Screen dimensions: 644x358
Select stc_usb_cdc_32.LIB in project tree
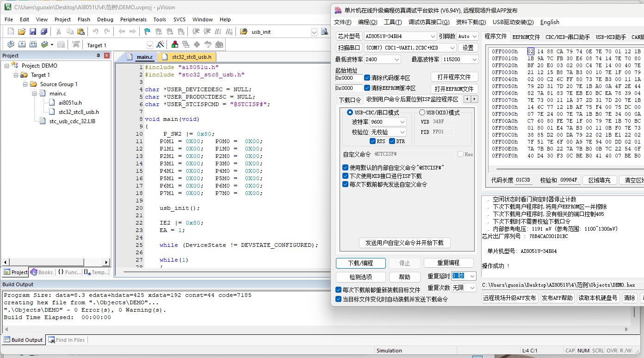pos(72,121)
